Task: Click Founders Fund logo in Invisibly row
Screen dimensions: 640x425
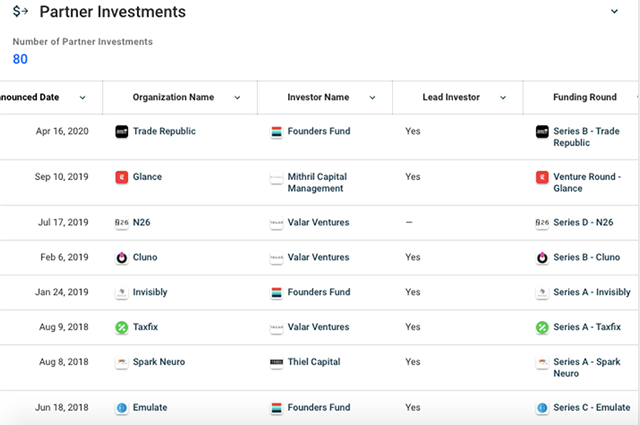Action: pyautogui.click(x=276, y=292)
